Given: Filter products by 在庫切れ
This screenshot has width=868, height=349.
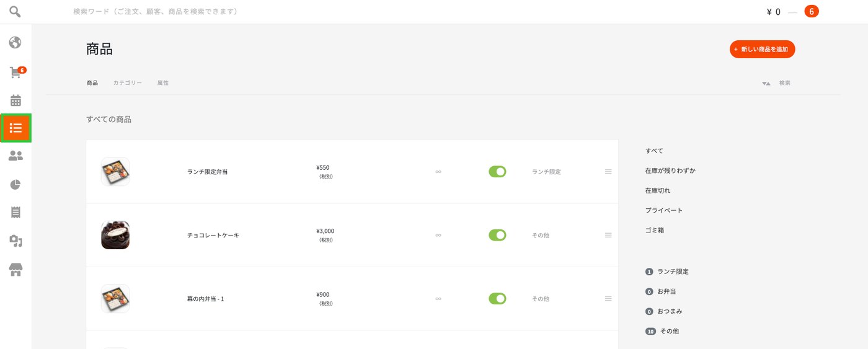Looking at the screenshot, I should coord(657,190).
